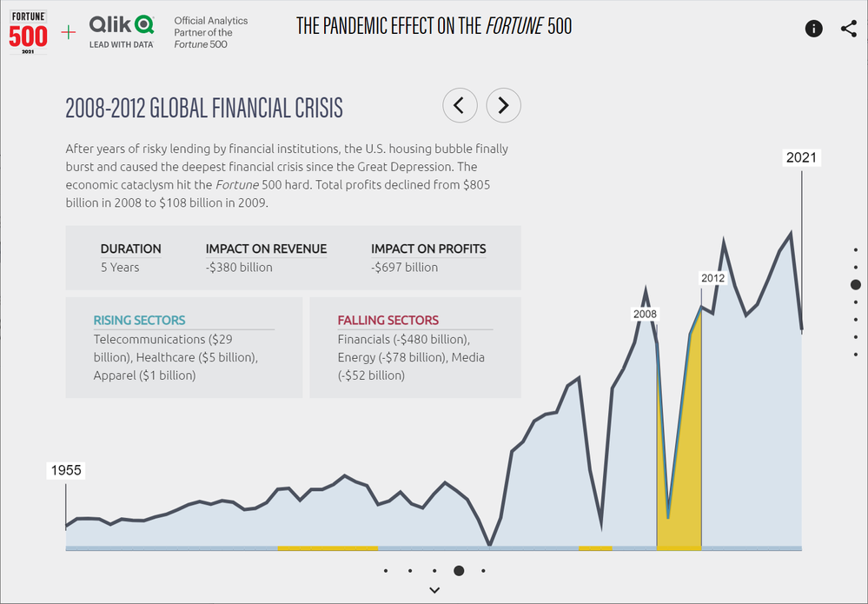Image resolution: width=868 pixels, height=604 pixels.
Task: Click the wide yellow segment on timeline bar
Action: (328, 548)
